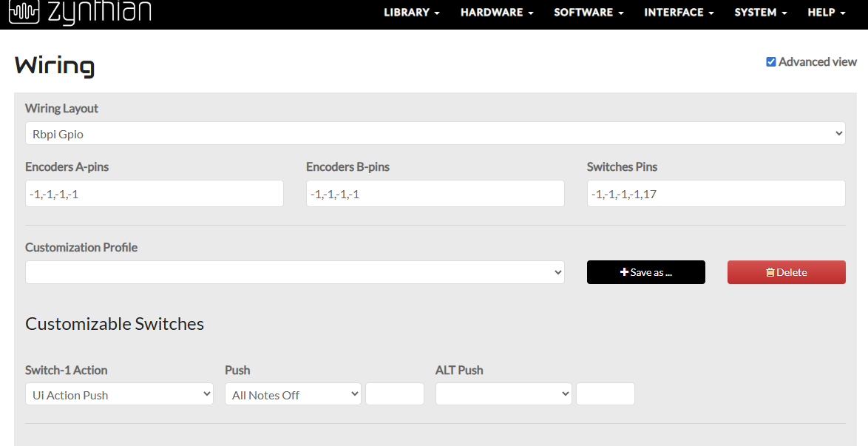The image size is (868, 446).
Task: Open the Push action dropdown
Action: pyautogui.click(x=293, y=394)
